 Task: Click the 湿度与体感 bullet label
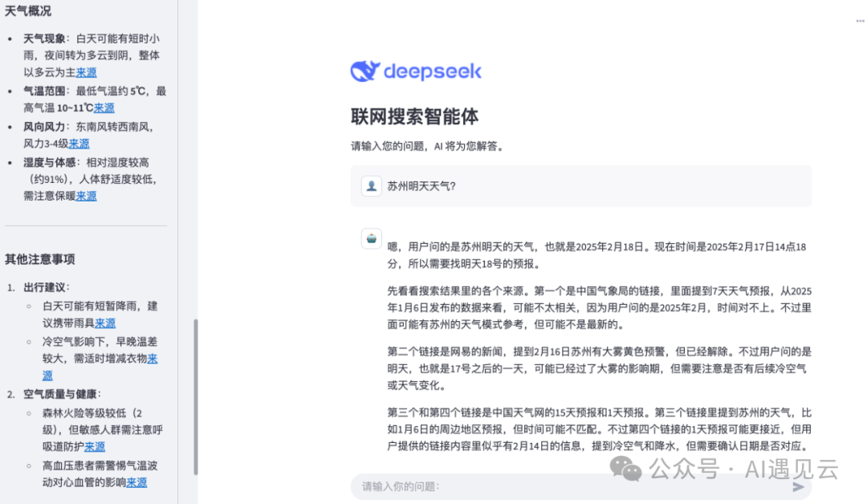click(x=49, y=162)
